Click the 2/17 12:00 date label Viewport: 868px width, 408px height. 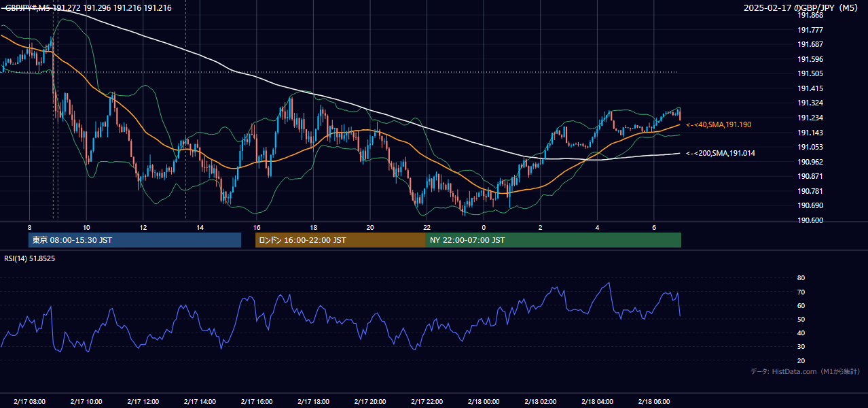click(x=143, y=402)
